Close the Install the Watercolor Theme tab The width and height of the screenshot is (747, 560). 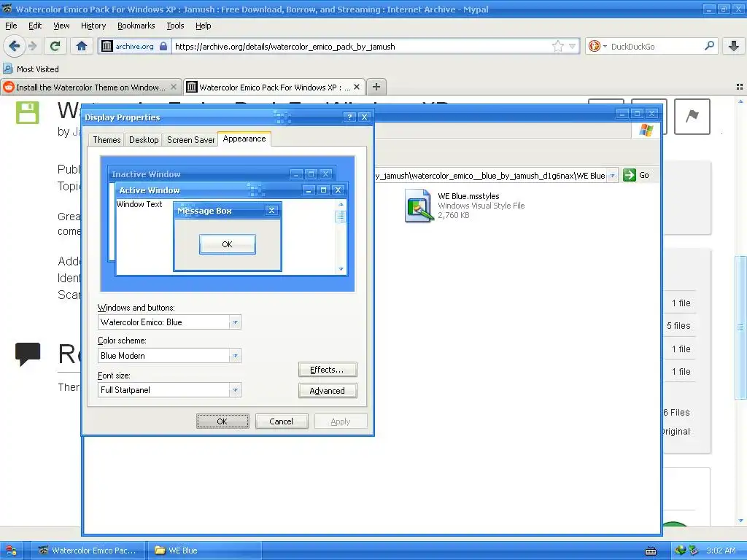coord(174,87)
